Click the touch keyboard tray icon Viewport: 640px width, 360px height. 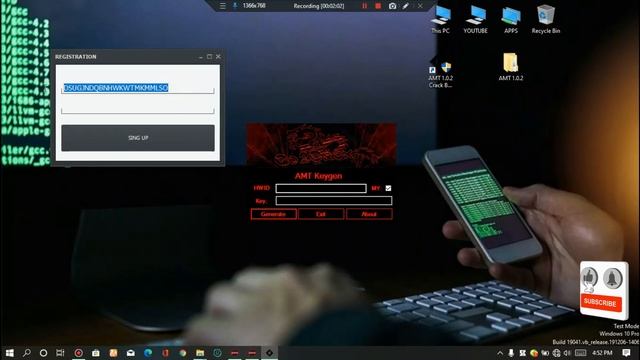581,353
